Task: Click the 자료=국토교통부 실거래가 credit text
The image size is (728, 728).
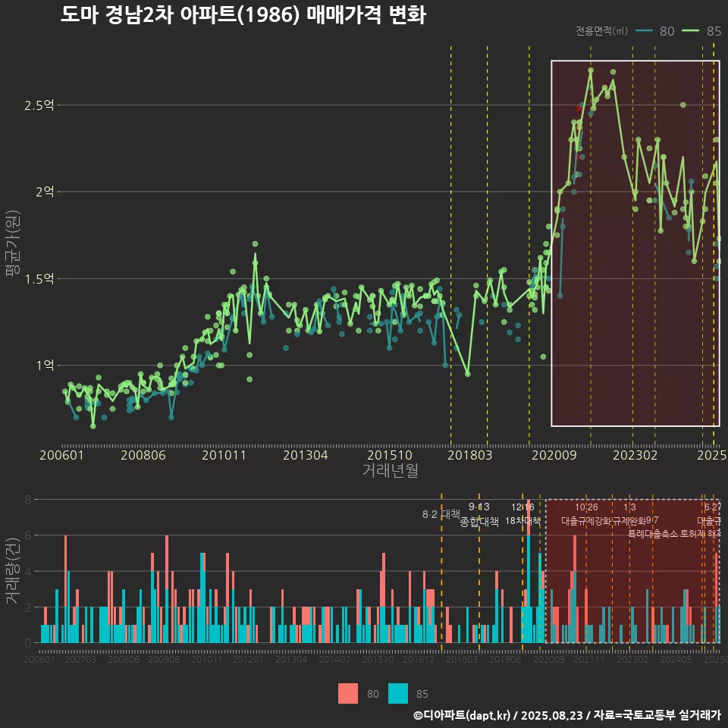Action: click(657, 715)
